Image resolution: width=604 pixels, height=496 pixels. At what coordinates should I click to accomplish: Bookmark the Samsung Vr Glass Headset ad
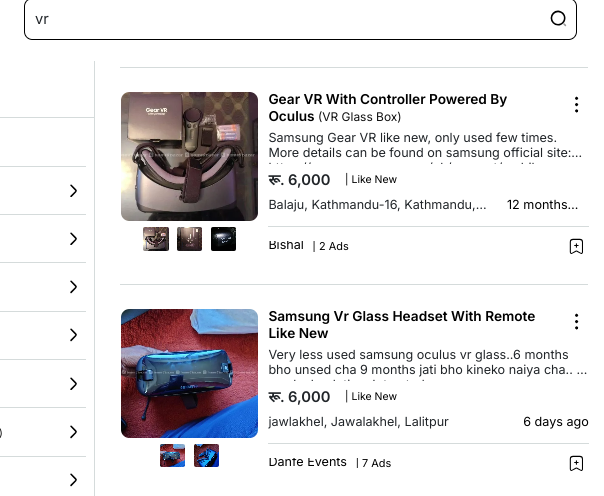pyautogui.click(x=576, y=463)
